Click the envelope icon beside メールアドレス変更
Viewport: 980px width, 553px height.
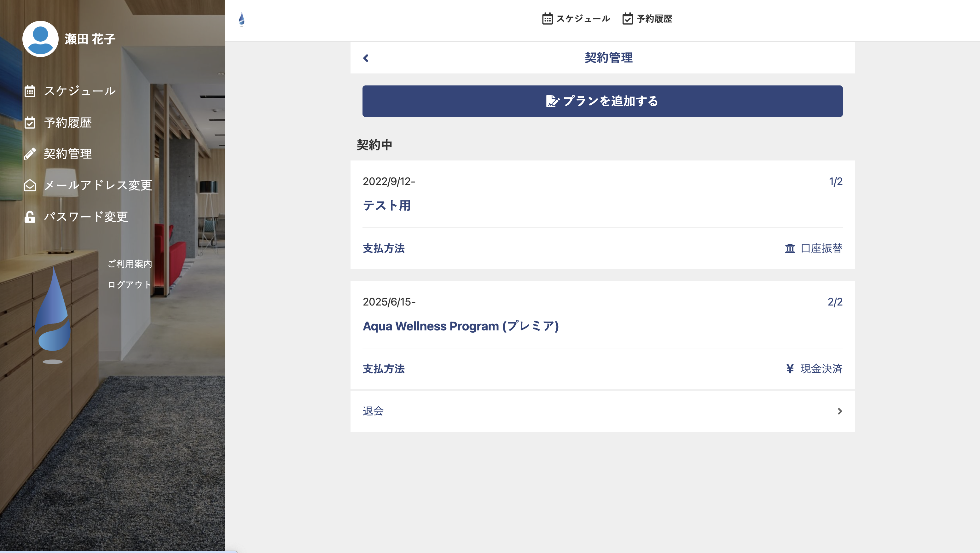point(30,185)
